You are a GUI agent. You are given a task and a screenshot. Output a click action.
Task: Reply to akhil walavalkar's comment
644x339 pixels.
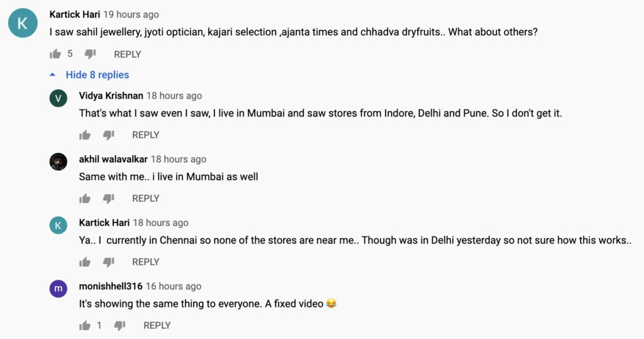[x=145, y=198]
